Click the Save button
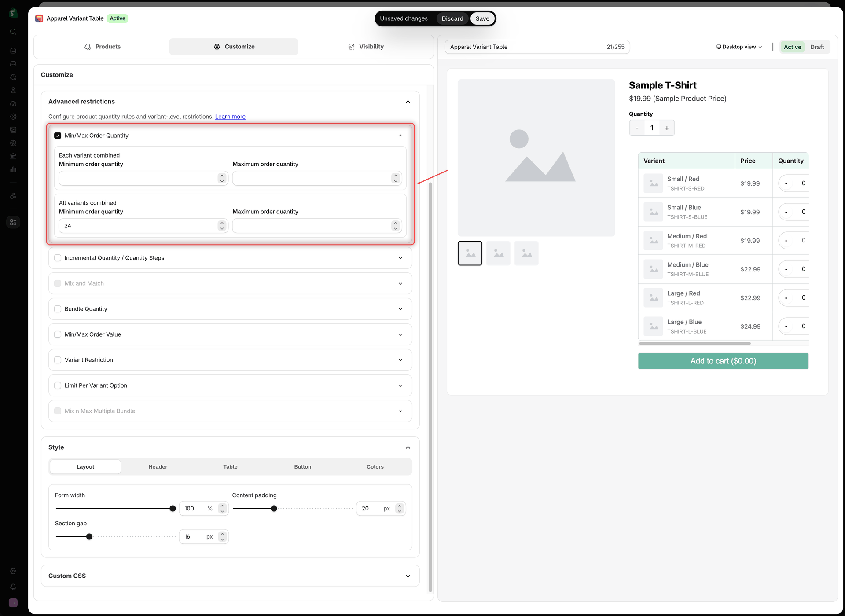The width and height of the screenshot is (845, 616). (482, 18)
